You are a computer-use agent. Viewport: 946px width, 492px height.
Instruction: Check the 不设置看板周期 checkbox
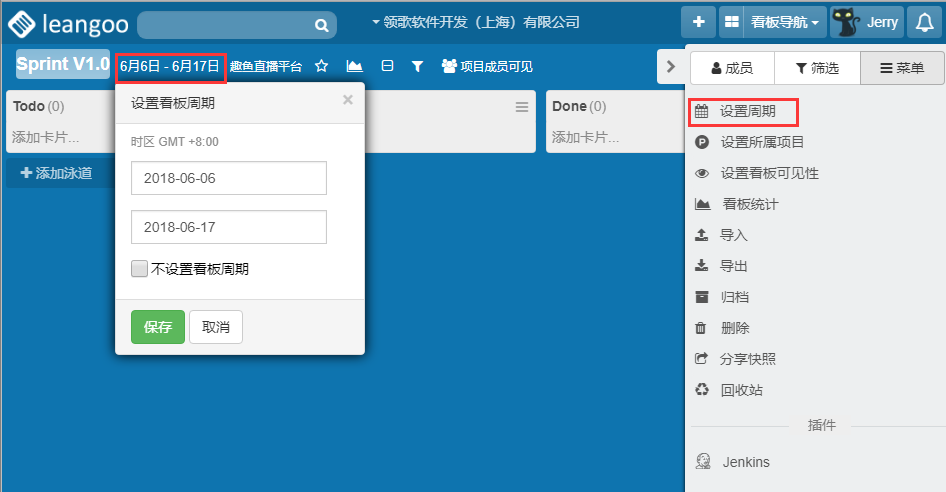140,268
